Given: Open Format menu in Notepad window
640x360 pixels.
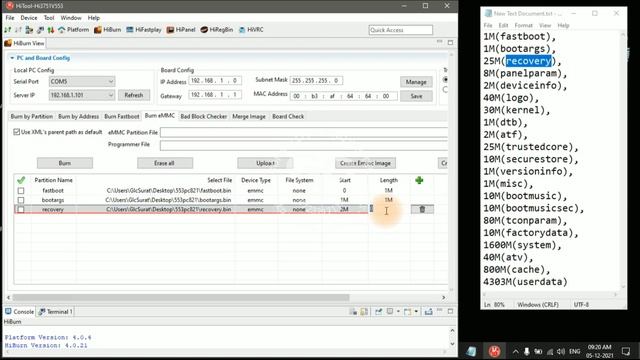Looking at the screenshot, I should coord(523,25).
